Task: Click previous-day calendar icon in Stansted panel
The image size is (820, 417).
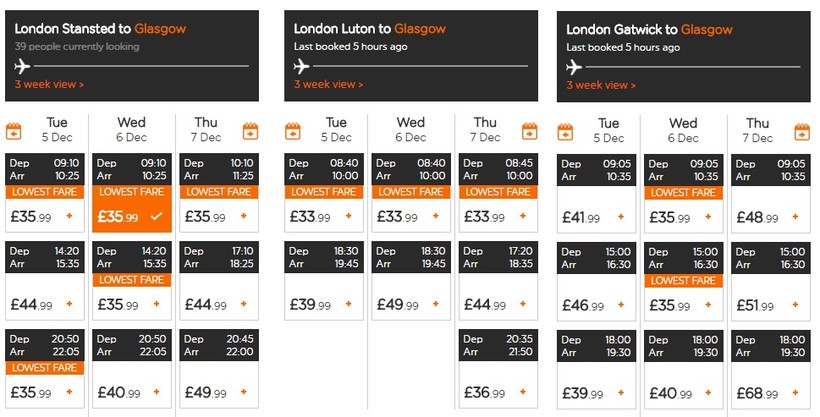Action: [x=14, y=131]
